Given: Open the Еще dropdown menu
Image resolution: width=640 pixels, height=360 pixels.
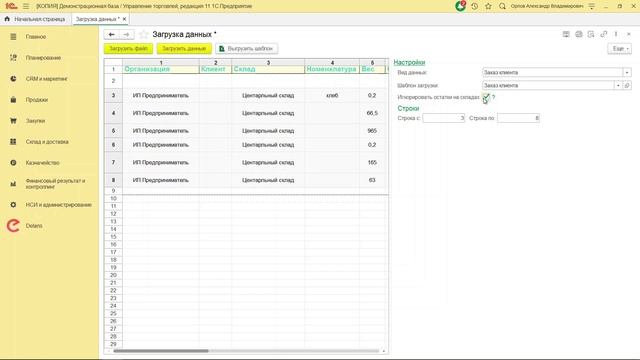Looking at the screenshot, I should [620, 49].
